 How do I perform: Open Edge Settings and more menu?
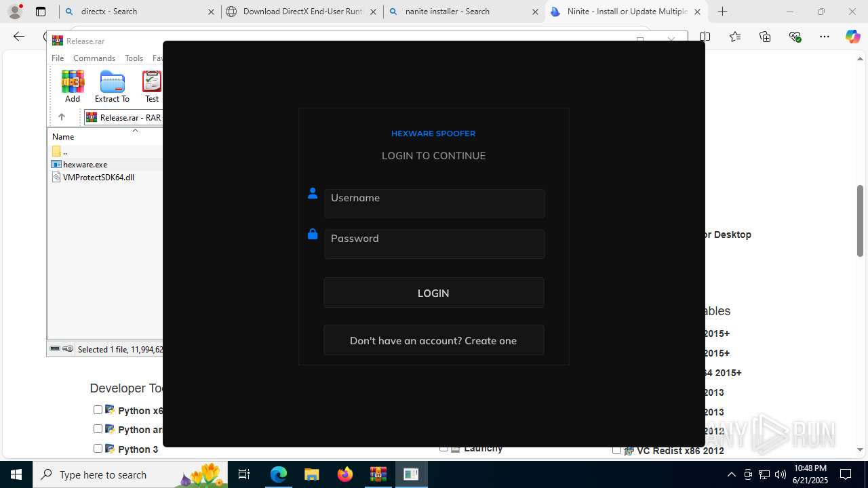(825, 37)
